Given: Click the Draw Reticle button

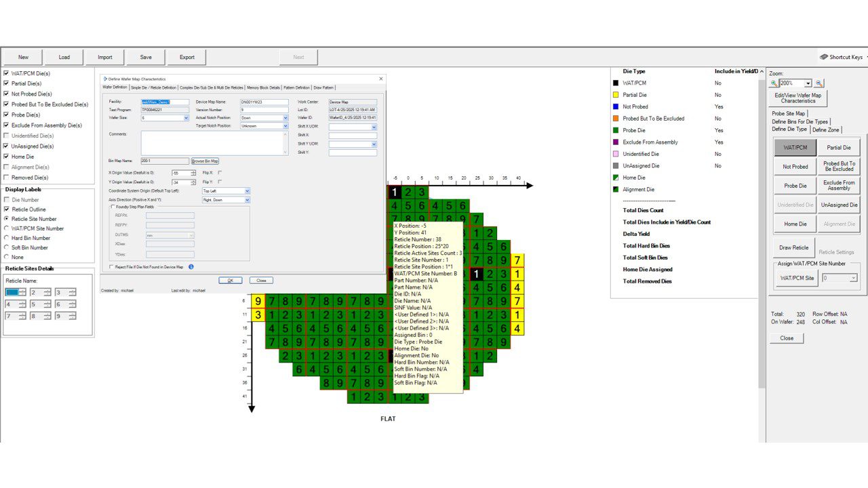Looking at the screenshot, I should [793, 247].
